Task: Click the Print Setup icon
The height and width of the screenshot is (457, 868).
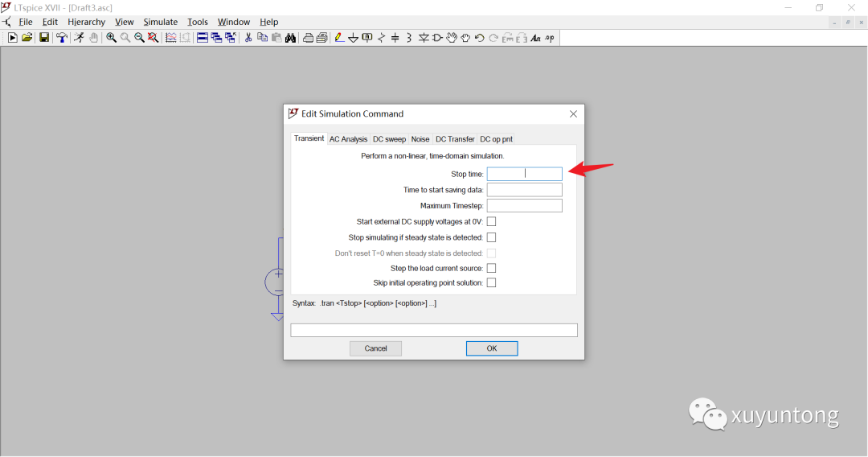Action: (308, 38)
